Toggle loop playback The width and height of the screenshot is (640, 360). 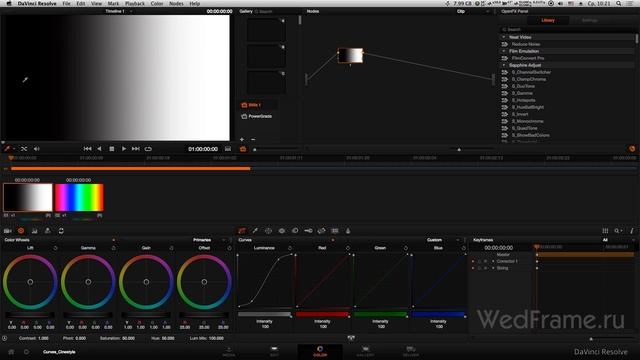(x=148, y=149)
